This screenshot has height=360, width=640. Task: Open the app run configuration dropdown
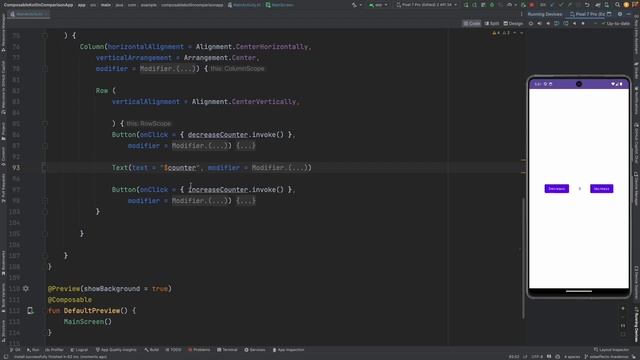tap(378, 5)
